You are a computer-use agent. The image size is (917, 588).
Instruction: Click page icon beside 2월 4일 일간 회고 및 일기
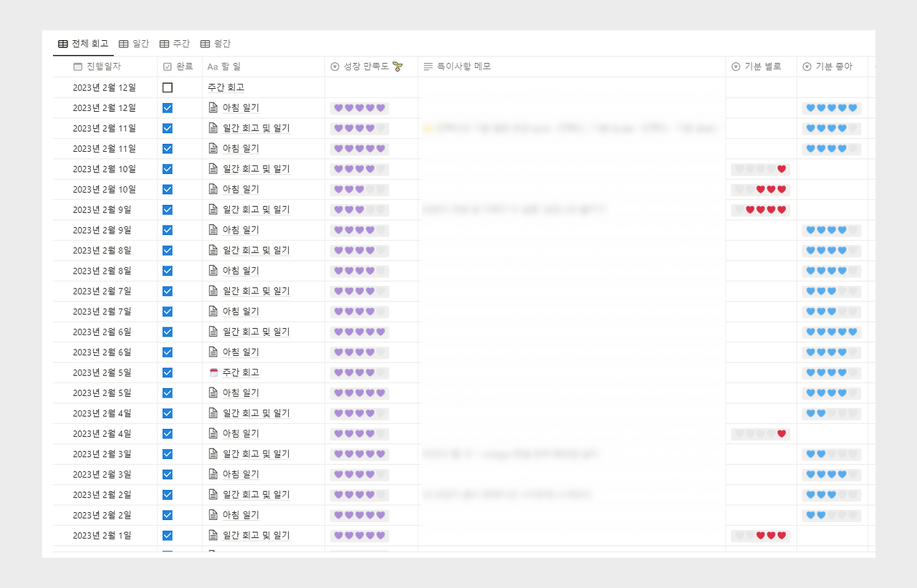[x=213, y=413]
